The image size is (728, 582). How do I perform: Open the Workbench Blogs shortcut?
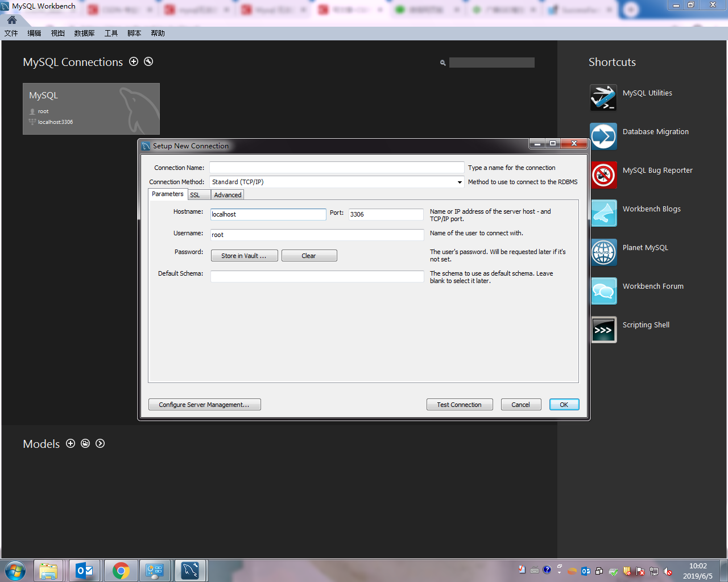[603, 213]
